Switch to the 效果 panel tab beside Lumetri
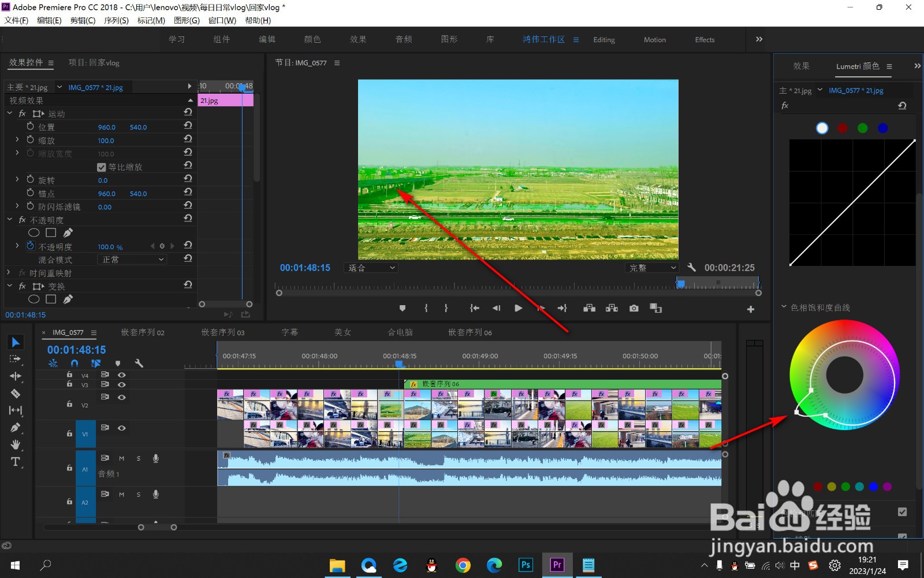Viewport: 924px width, 578px height. pyautogui.click(x=801, y=66)
